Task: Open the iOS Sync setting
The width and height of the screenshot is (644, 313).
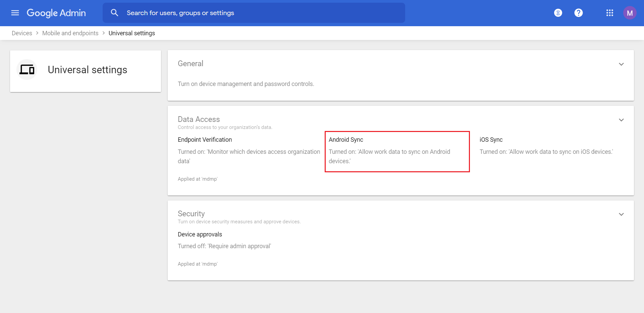Action: (x=491, y=140)
